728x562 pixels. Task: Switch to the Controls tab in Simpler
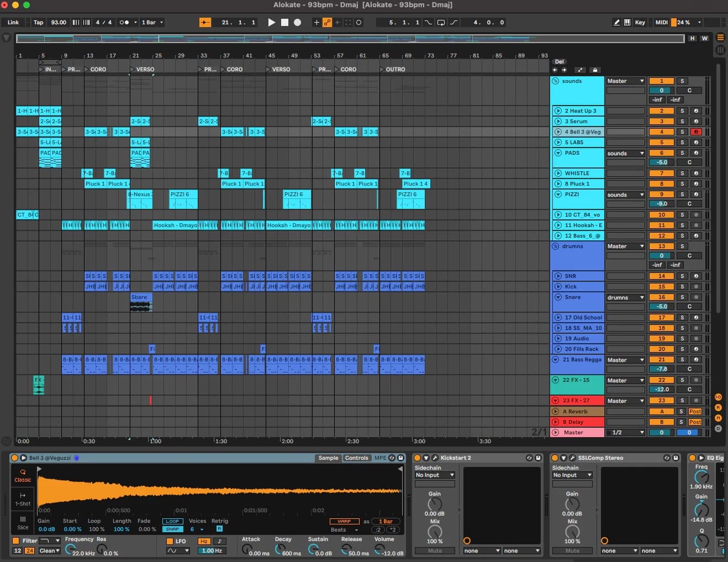(x=356, y=458)
